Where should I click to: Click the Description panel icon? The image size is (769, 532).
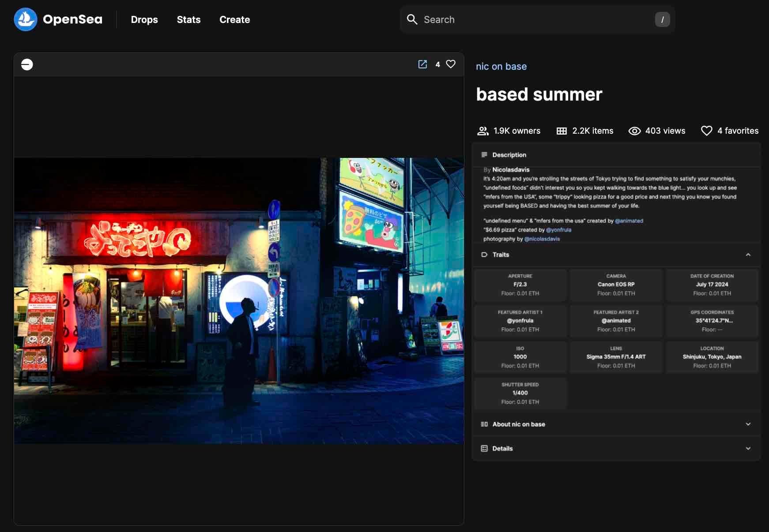coord(484,155)
